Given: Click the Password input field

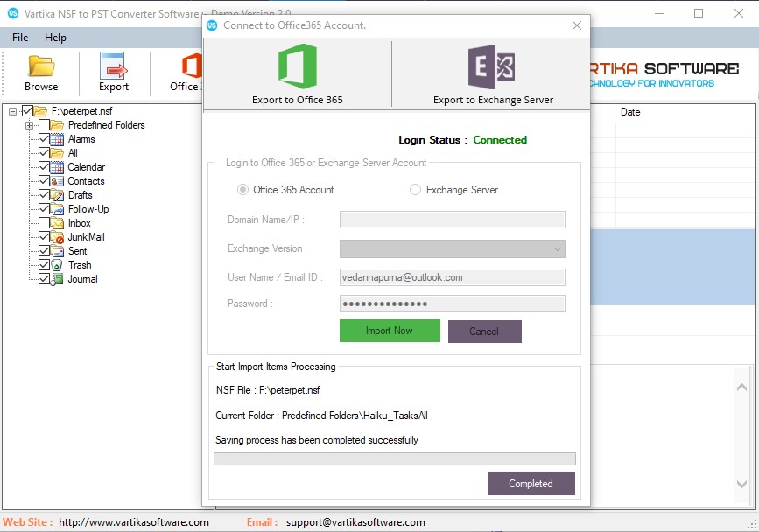Looking at the screenshot, I should click(452, 304).
